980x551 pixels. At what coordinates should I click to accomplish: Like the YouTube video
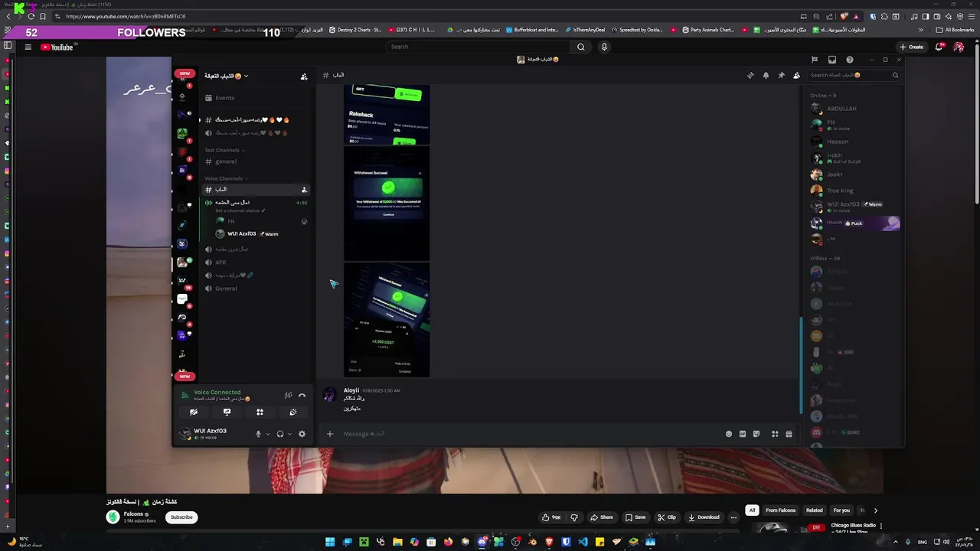pyautogui.click(x=551, y=517)
